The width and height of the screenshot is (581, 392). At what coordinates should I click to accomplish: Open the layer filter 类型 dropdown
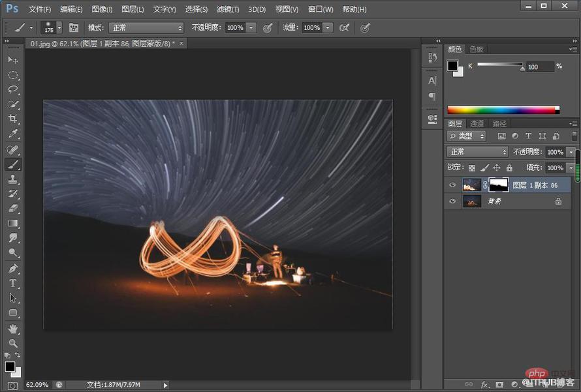click(466, 136)
